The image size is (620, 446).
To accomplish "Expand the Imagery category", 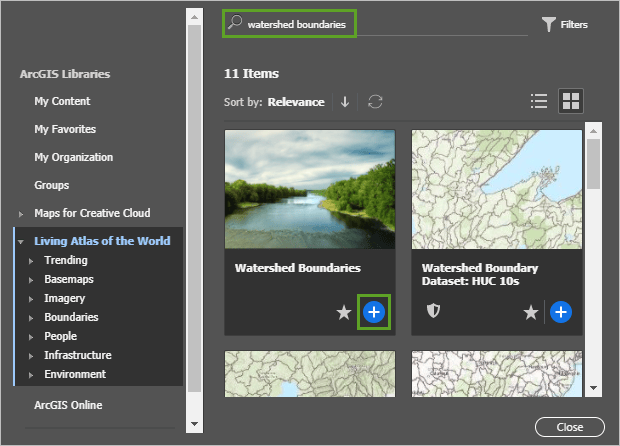I will coord(31,299).
